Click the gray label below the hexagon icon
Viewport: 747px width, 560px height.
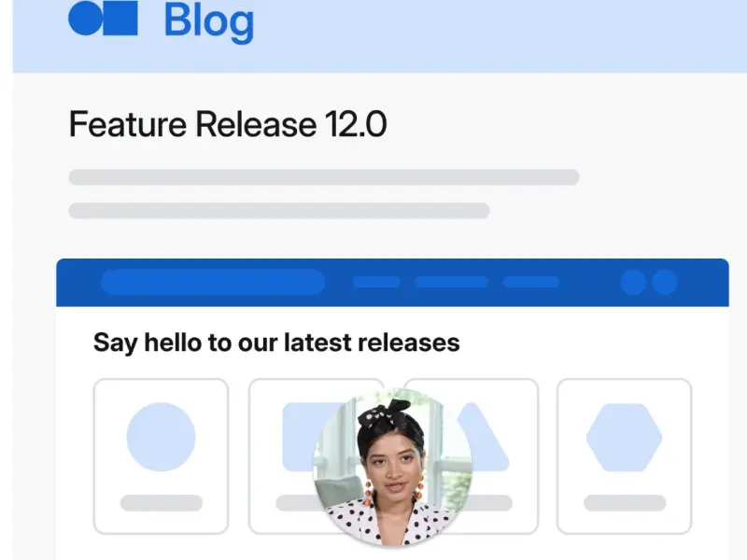[624, 503]
